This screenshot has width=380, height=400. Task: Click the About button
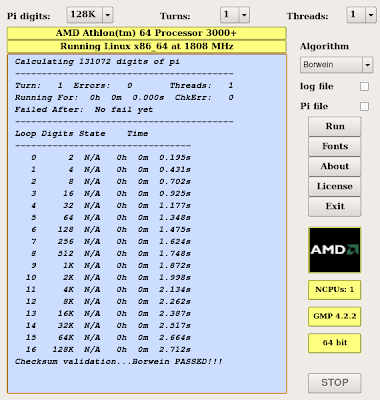tap(335, 166)
